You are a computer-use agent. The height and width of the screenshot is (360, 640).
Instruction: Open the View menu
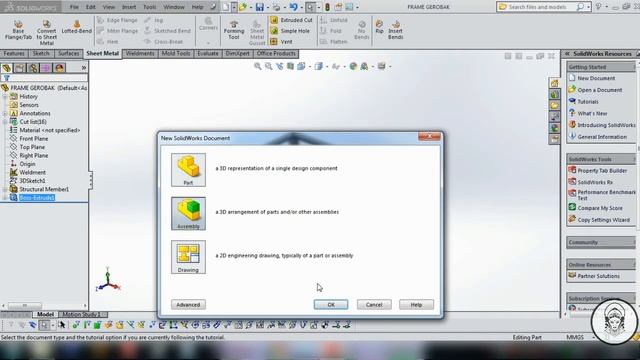point(109,7)
